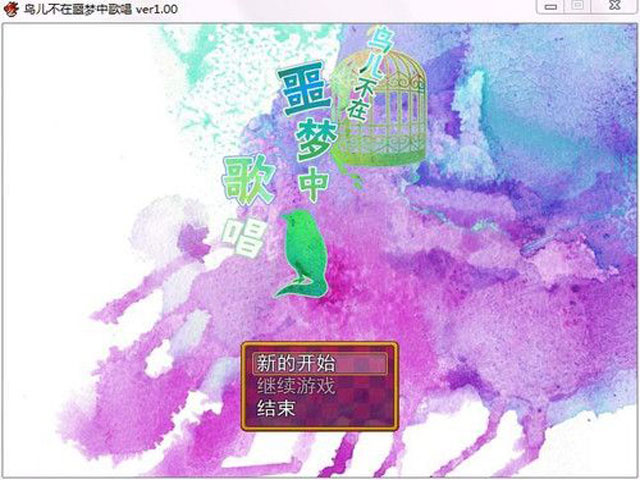Maximize the game window

(578, 6)
